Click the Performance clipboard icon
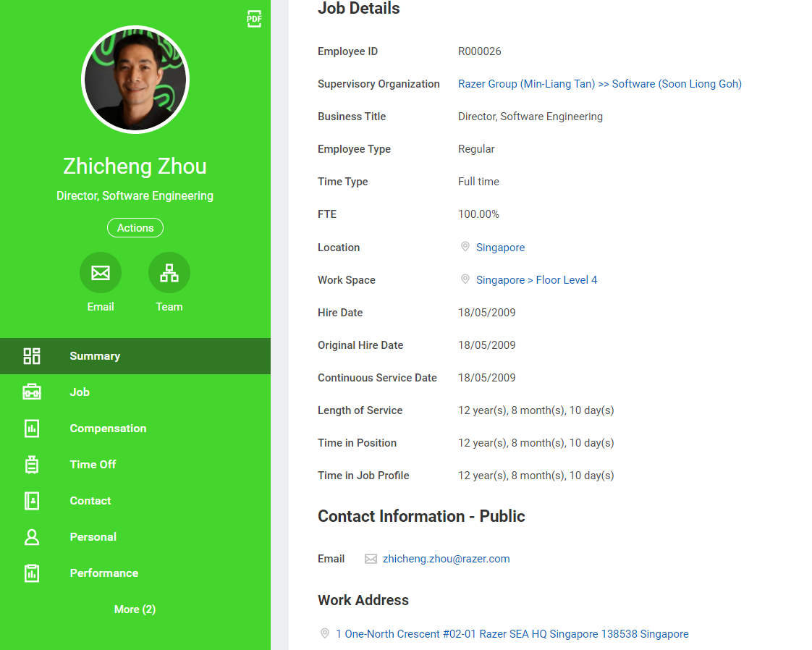The image size is (812, 650). point(32,573)
